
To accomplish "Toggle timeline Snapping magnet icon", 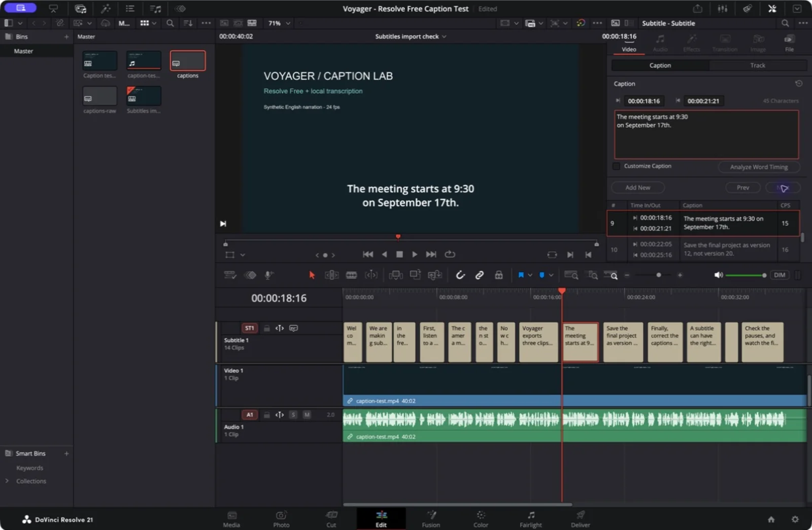I will click(460, 275).
